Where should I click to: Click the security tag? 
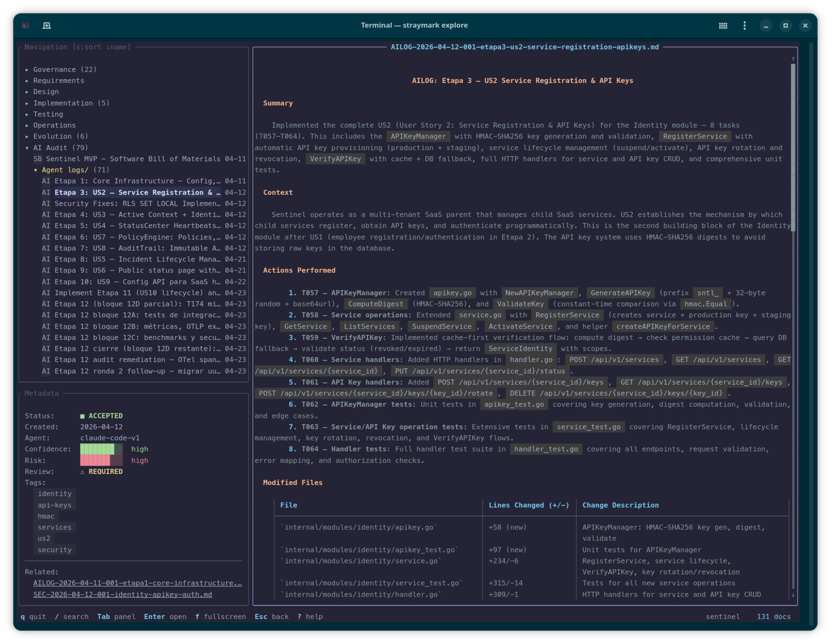55,549
